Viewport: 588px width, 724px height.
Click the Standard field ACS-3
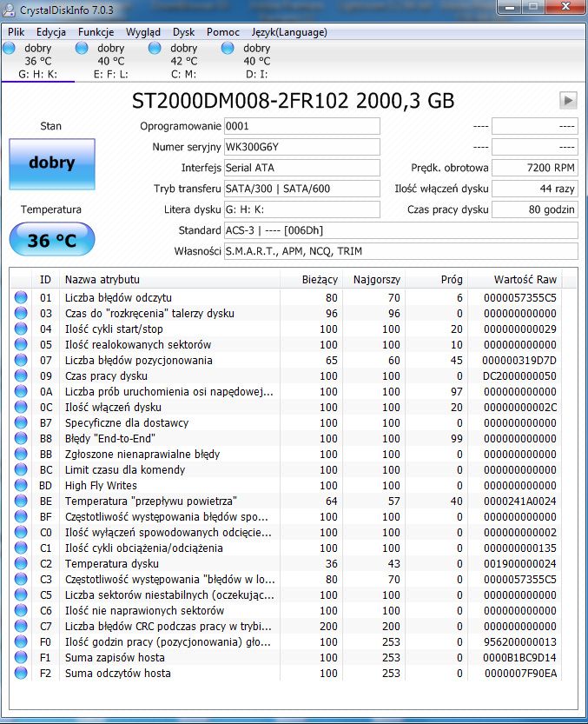401,230
